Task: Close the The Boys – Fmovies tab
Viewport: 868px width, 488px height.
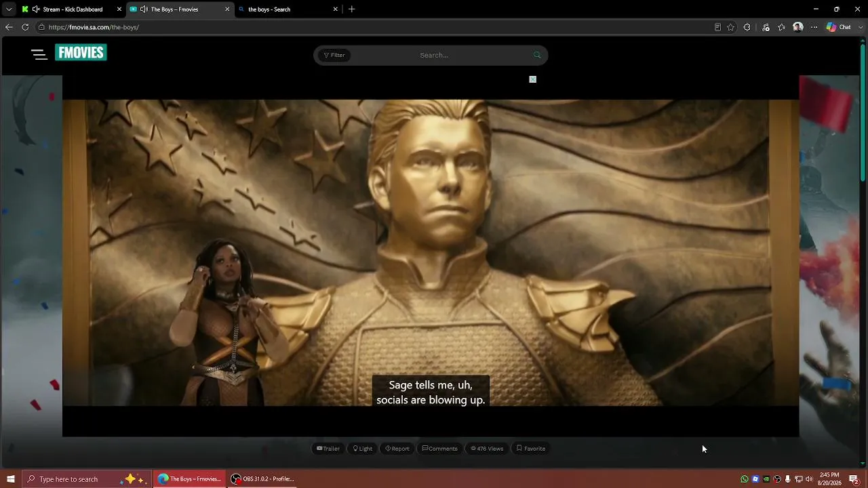Action: coord(227,9)
